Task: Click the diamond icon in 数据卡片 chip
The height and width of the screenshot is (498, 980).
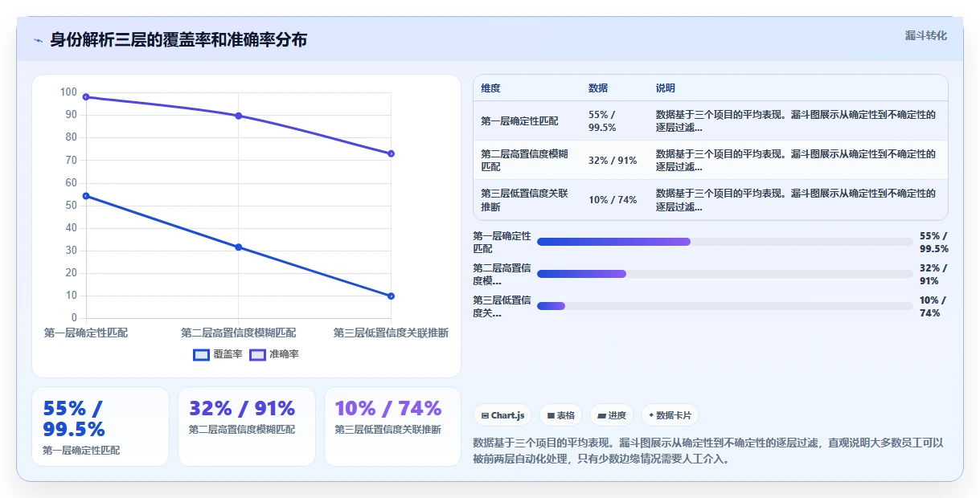Action: 651,415
